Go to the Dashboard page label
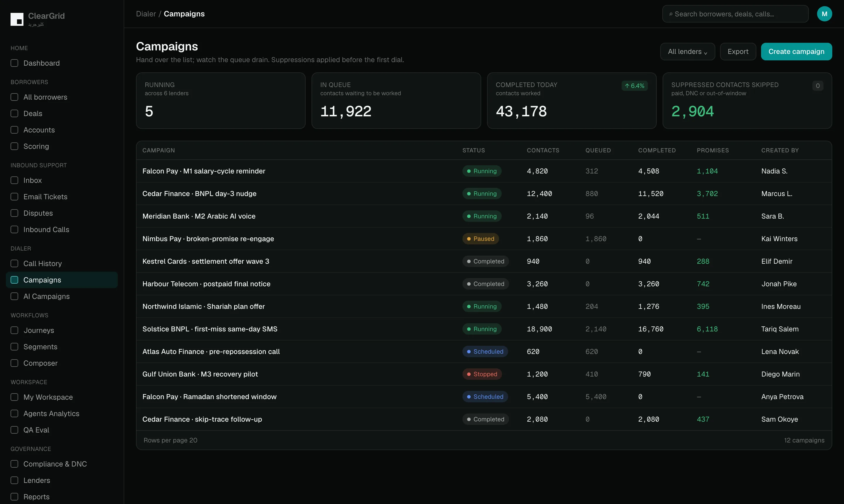The image size is (844, 504). click(41, 63)
